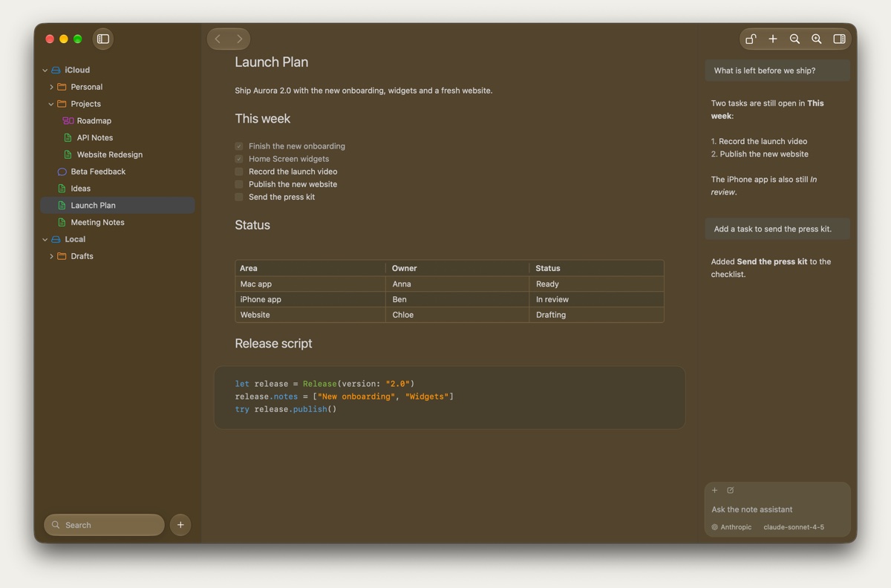Select the Launch Plan note
This screenshot has width=891, height=588.
point(118,205)
